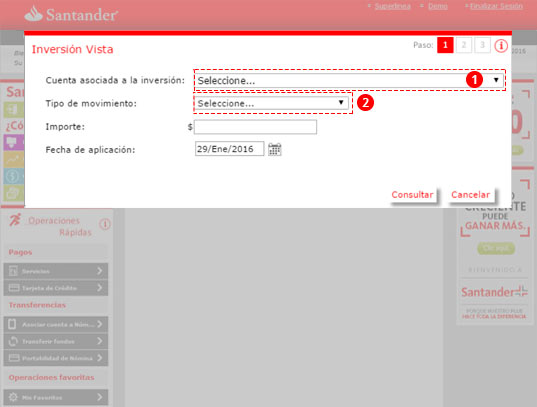Open the Cuenta asociada a la inversión dropdown

(349, 81)
